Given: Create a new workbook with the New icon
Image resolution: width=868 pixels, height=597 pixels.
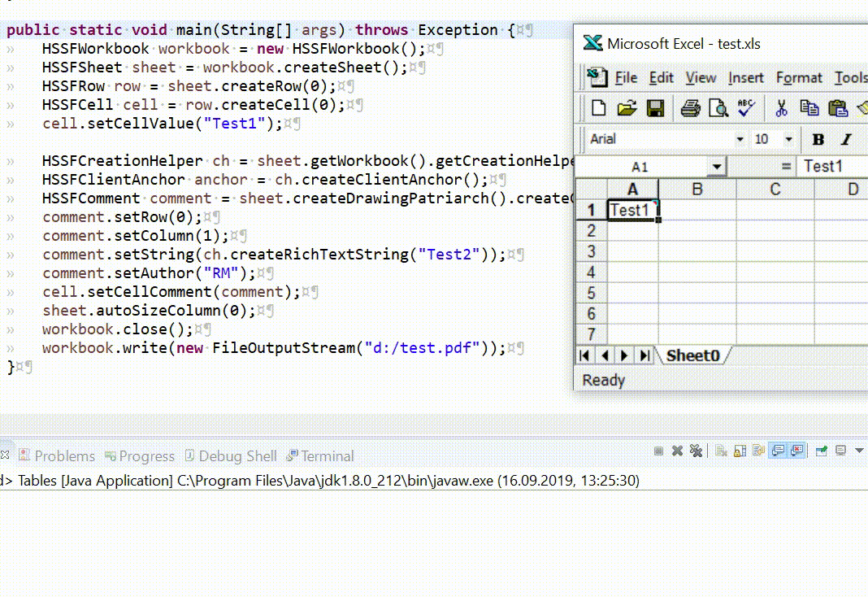Looking at the screenshot, I should pyautogui.click(x=599, y=107).
